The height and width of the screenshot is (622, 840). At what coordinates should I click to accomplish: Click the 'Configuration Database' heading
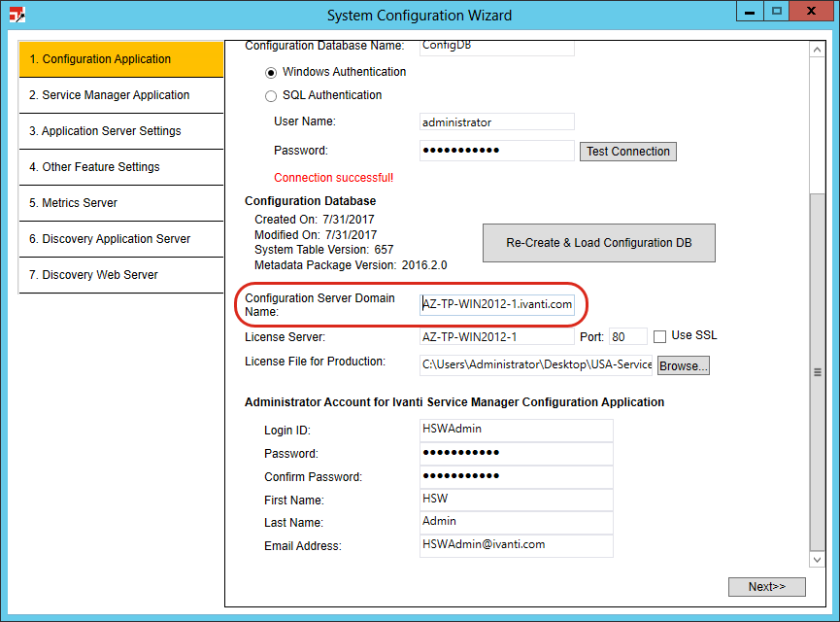(x=310, y=201)
